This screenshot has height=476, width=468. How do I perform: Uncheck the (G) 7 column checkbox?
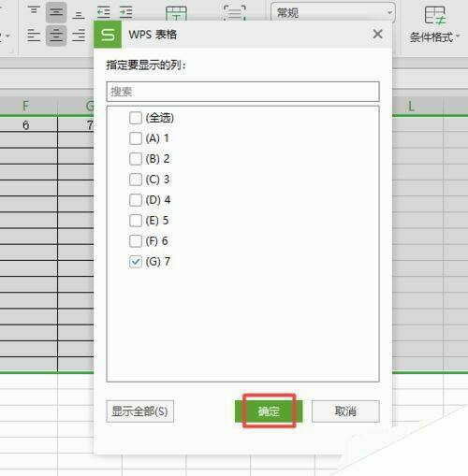click(x=136, y=262)
